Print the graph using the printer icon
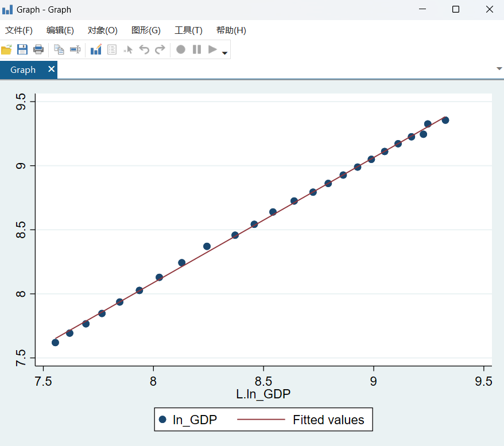The image size is (504, 446). (38, 49)
